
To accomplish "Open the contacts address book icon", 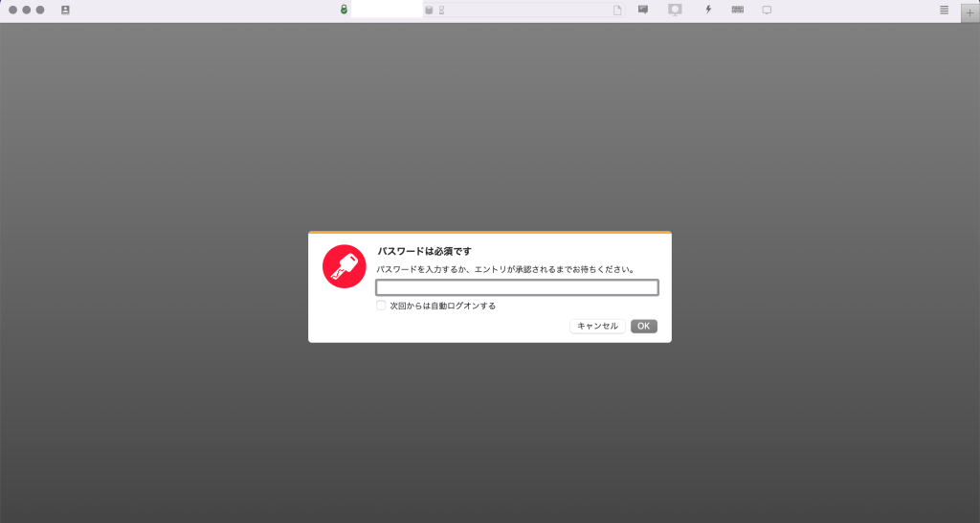I will click(x=65, y=10).
